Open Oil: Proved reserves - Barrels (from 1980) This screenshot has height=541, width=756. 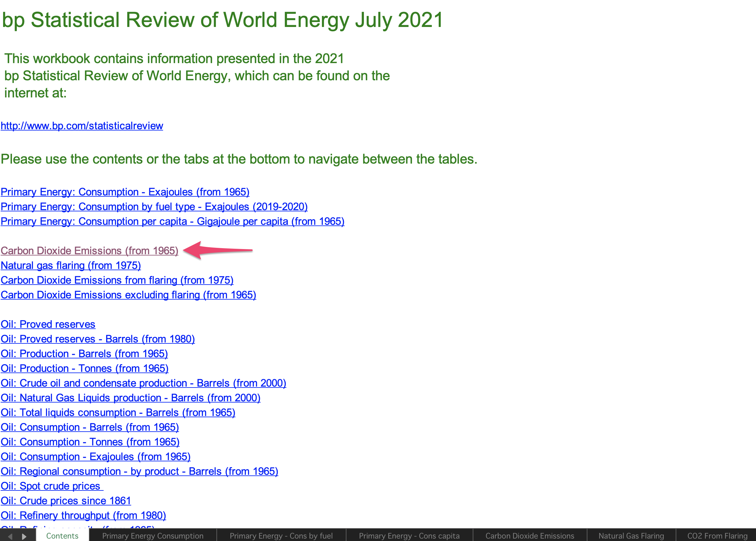coord(98,339)
